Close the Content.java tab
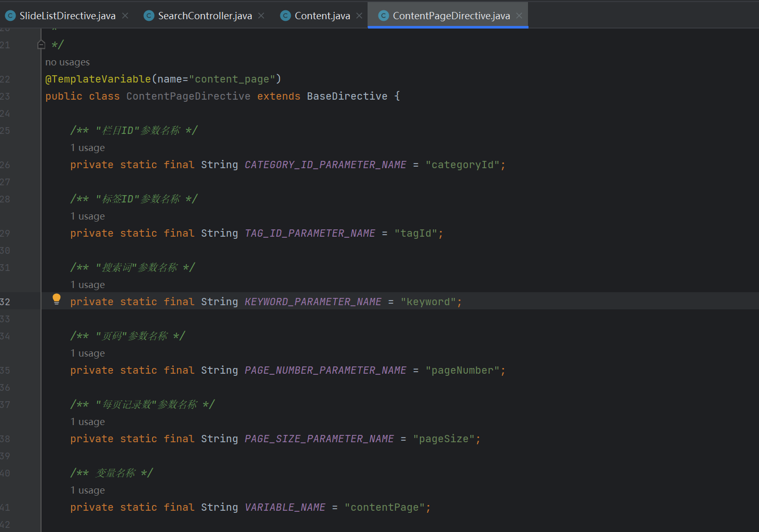759x532 pixels. (x=359, y=16)
